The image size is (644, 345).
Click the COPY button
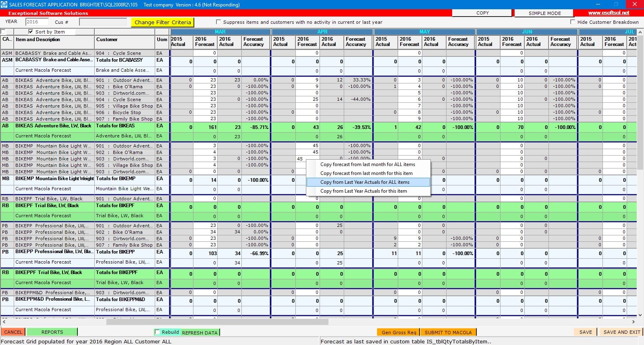[x=482, y=13]
